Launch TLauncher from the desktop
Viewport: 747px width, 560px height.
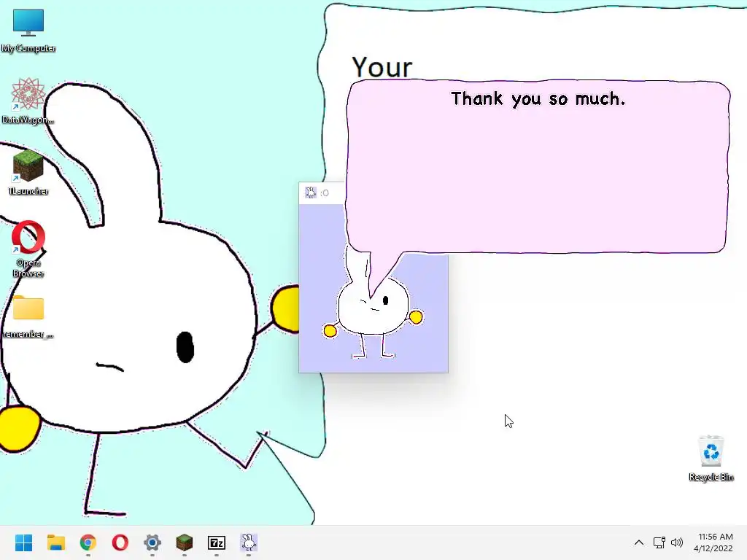pos(28,172)
